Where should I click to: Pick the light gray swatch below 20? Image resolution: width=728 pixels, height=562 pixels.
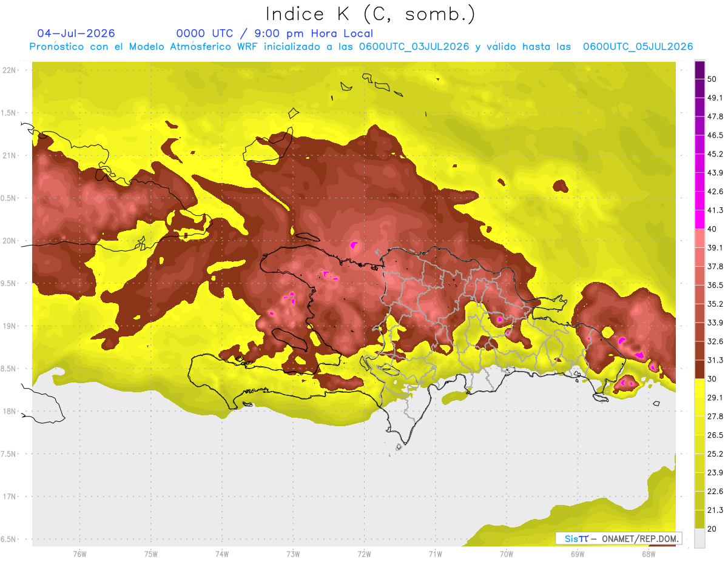[x=699, y=538]
